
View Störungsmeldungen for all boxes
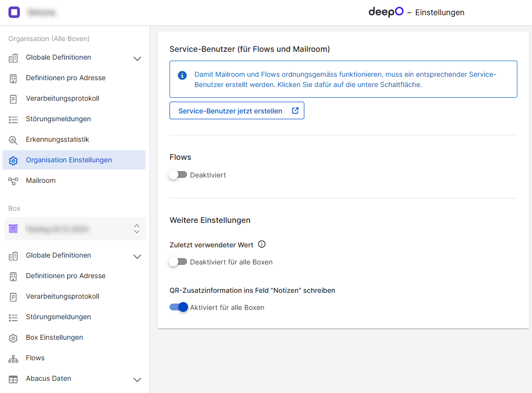click(x=58, y=119)
